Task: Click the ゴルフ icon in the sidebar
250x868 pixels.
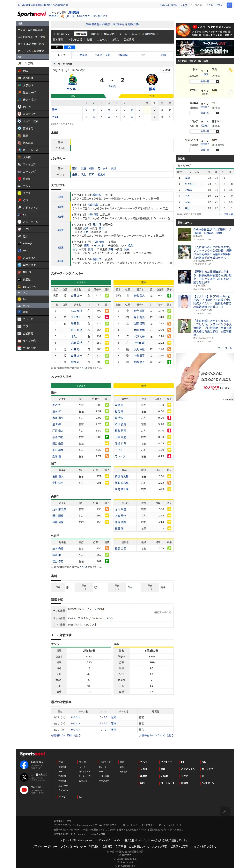Action: pos(20,186)
